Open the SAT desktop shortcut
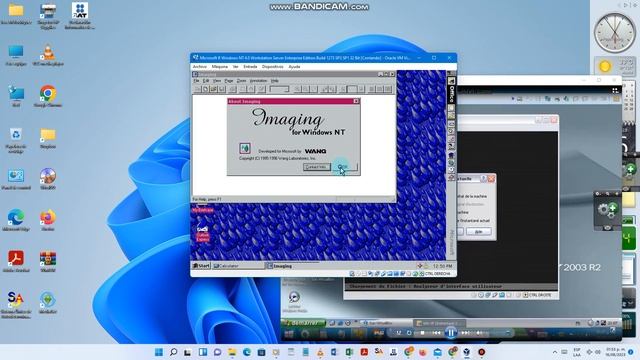The width and height of the screenshot is (640, 360). [80, 16]
